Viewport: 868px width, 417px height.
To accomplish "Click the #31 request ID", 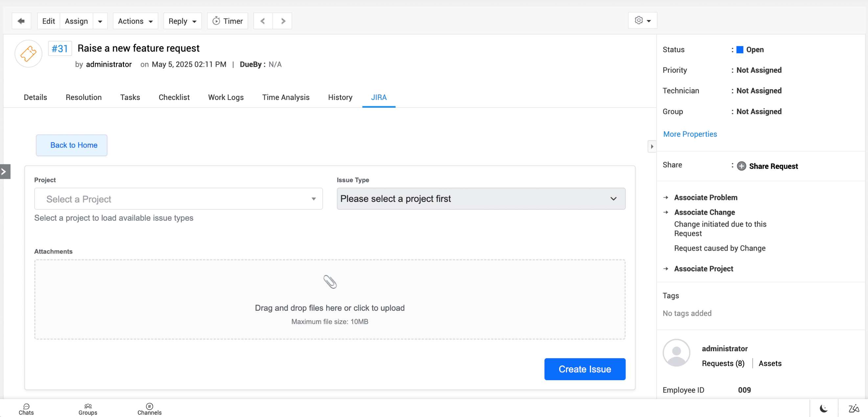I will [60, 49].
